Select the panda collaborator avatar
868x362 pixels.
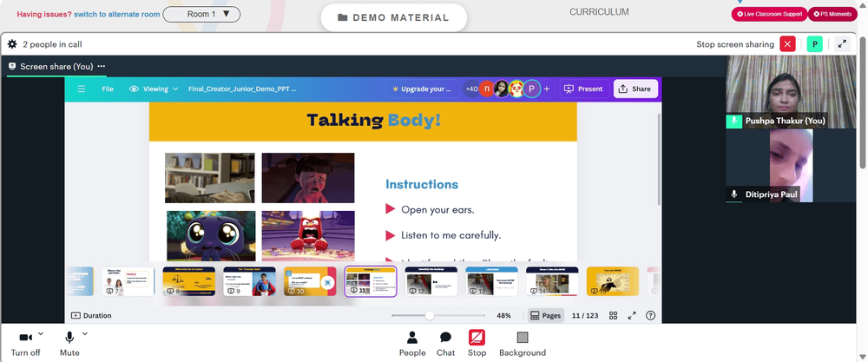[x=516, y=89]
